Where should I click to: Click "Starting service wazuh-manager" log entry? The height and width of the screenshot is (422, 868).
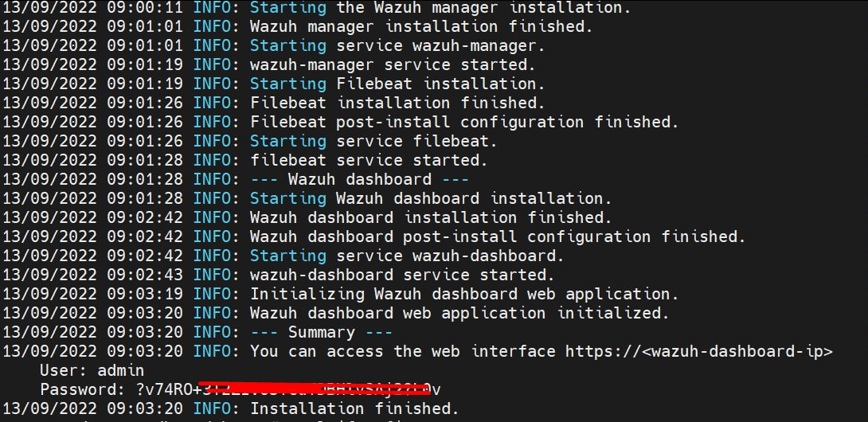(x=393, y=45)
